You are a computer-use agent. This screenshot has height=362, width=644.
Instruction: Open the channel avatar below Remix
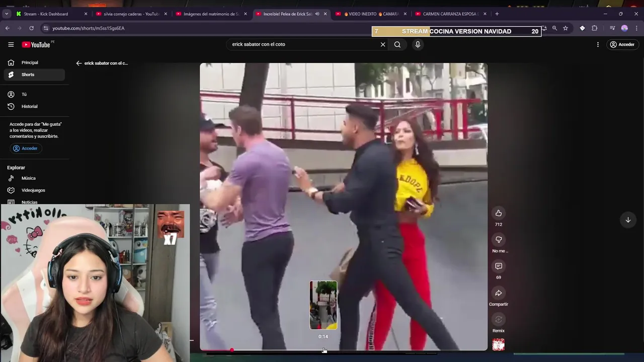[x=499, y=344]
